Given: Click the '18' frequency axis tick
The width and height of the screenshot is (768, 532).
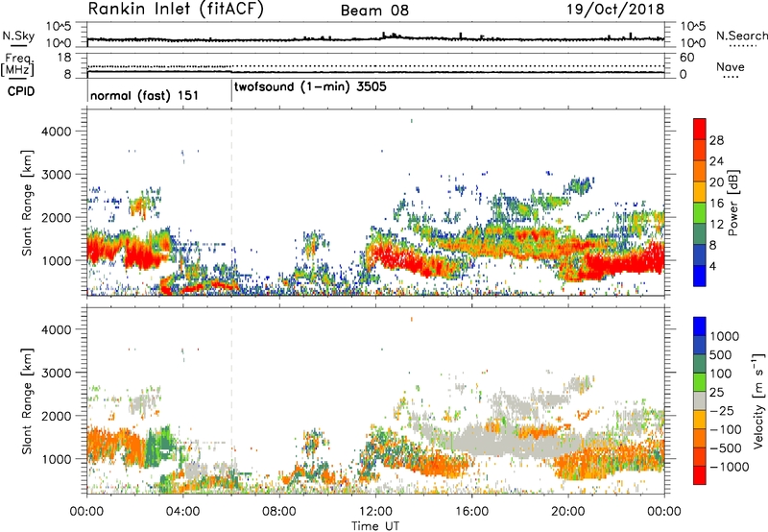Looking at the screenshot, I should [64, 58].
